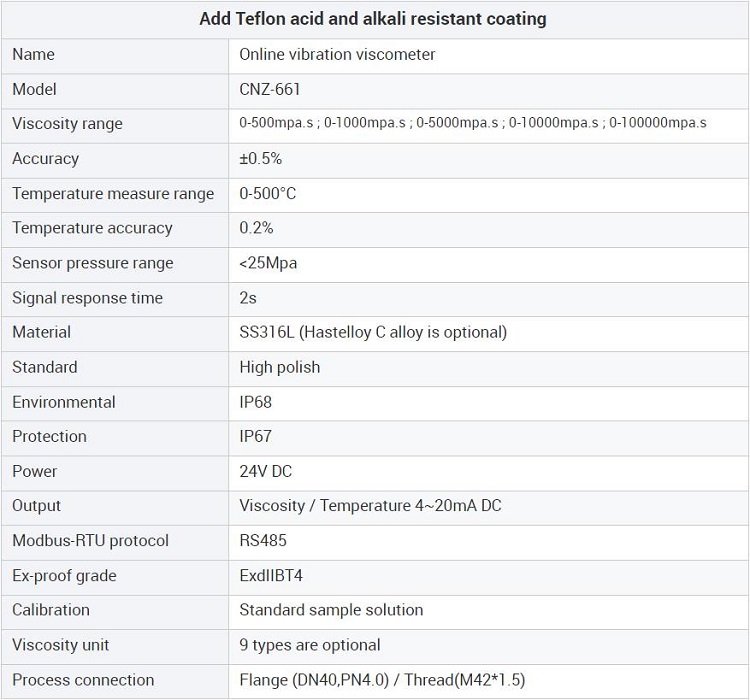
Task: Select the model value CNZ-661
Action: pyautogui.click(x=270, y=90)
